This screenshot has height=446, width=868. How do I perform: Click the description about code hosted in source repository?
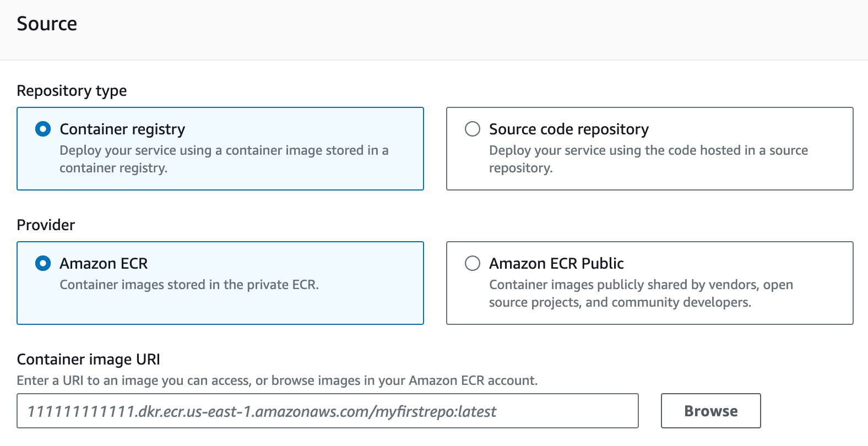click(x=648, y=159)
